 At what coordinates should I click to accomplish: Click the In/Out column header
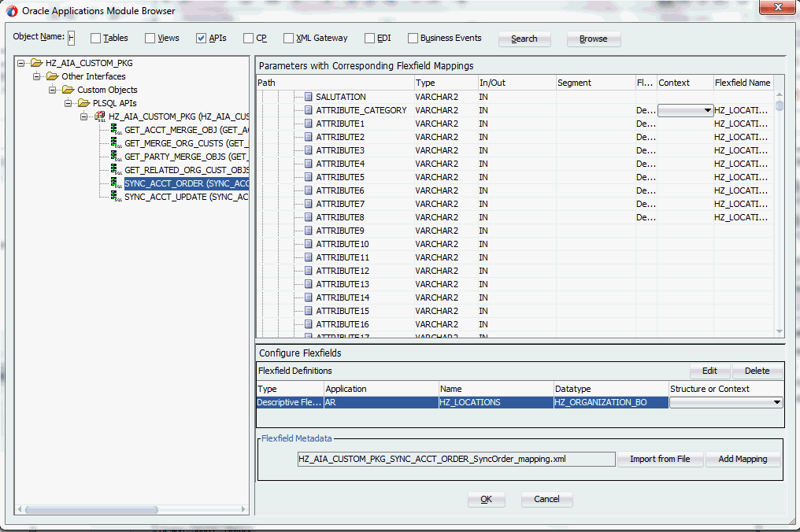(x=517, y=83)
